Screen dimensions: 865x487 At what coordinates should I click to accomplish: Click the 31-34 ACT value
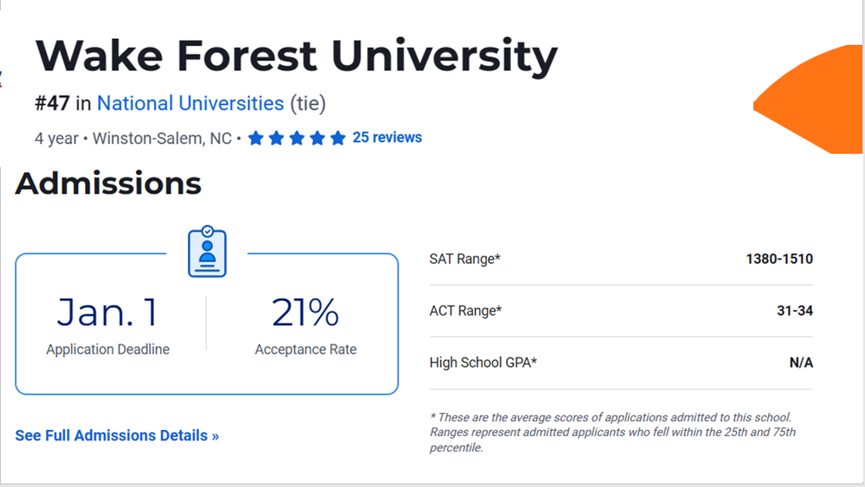[795, 311]
